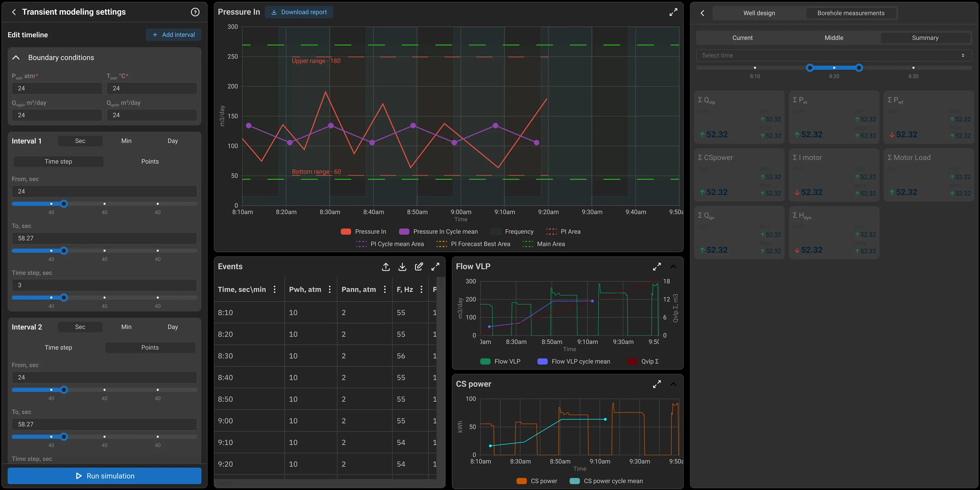The height and width of the screenshot is (490, 980).
Task: Open F, Hz column options menu
Action: click(x=421, y=289)
